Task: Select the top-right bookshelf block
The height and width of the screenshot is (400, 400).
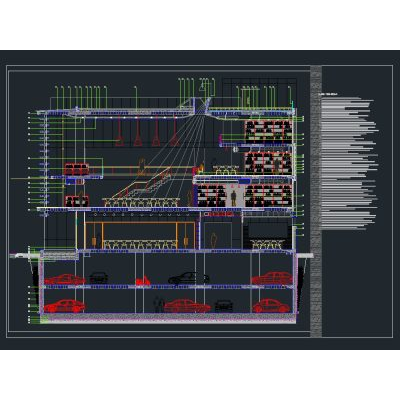Action: click(x=268, y=131)
